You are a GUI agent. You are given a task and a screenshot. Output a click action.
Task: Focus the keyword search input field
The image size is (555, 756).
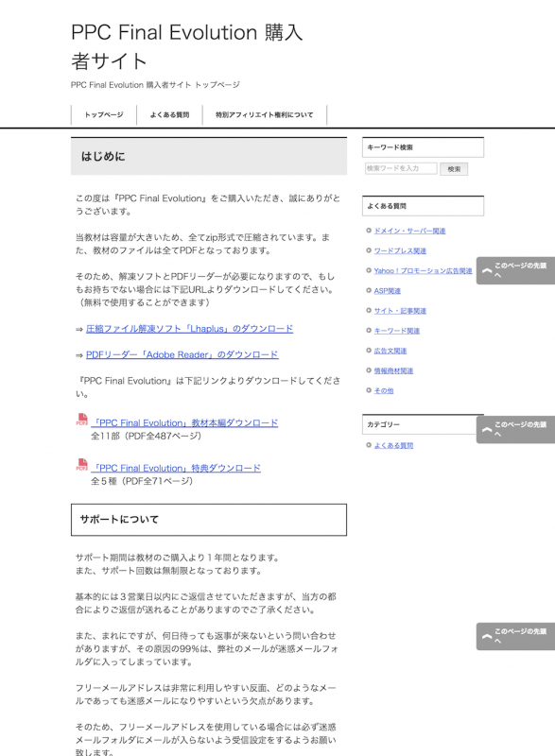point(401,168)
